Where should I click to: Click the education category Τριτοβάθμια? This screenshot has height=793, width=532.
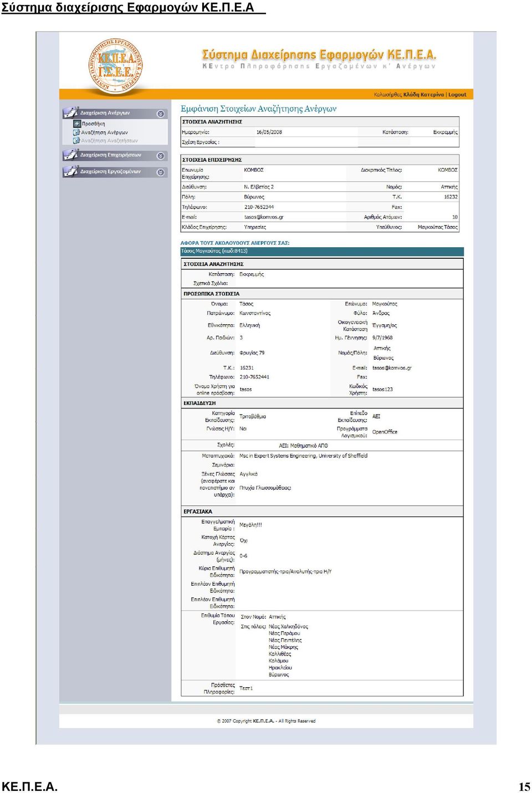tap(253, 416)
